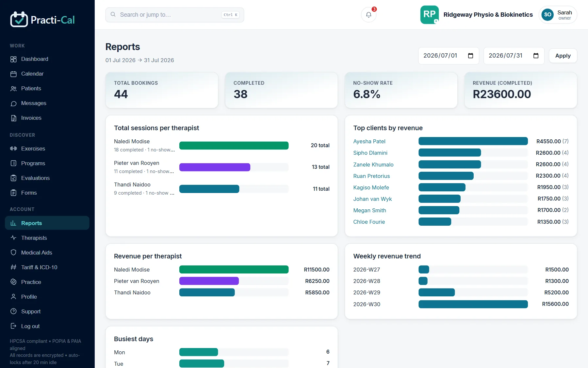Viewport: 588px width, 368px height.
Task: Click the SO user avatar circle
Action: 547,15
